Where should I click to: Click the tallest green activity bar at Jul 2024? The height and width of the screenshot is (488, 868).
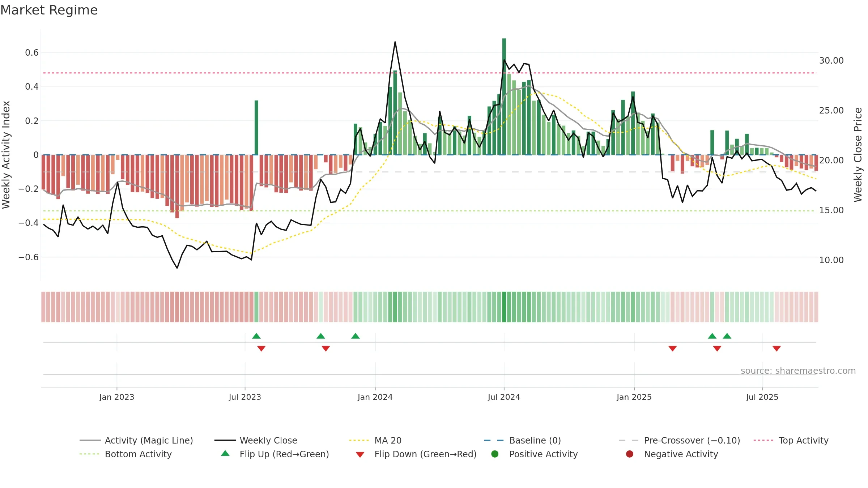[504, 97]
